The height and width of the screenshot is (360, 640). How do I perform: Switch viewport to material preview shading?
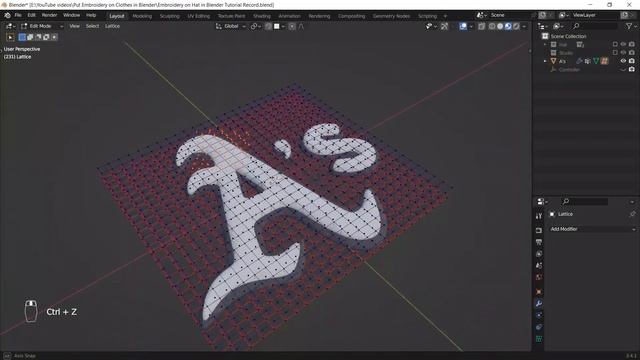[508, 26]
